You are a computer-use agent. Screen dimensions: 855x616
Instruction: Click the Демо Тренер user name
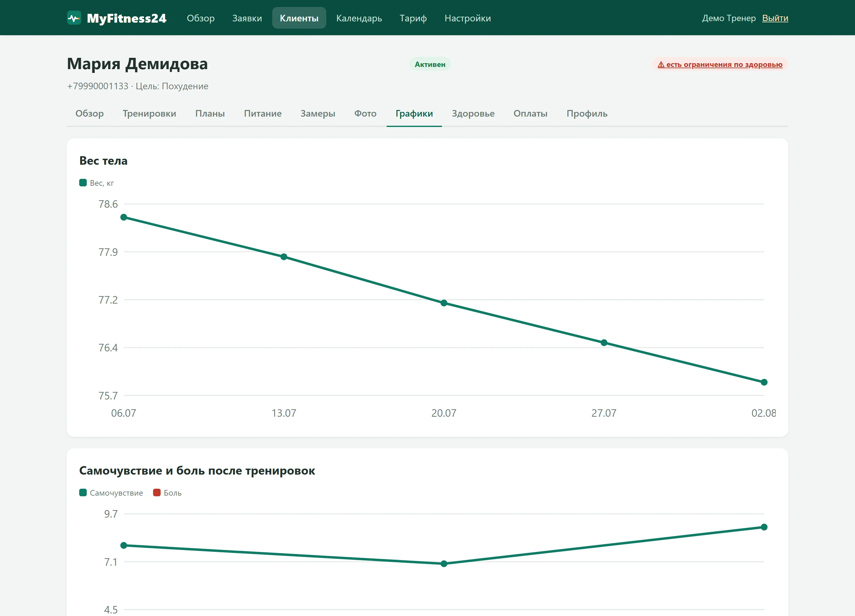point(729,18)
